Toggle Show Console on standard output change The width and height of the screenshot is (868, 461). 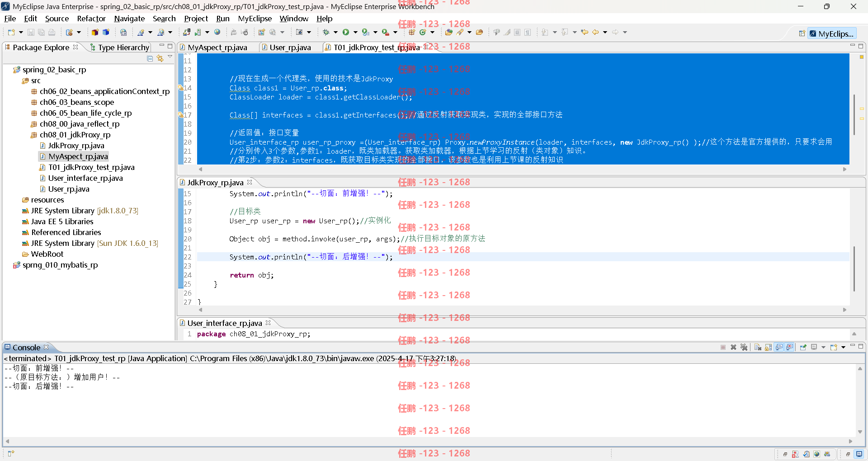(779, 347)
